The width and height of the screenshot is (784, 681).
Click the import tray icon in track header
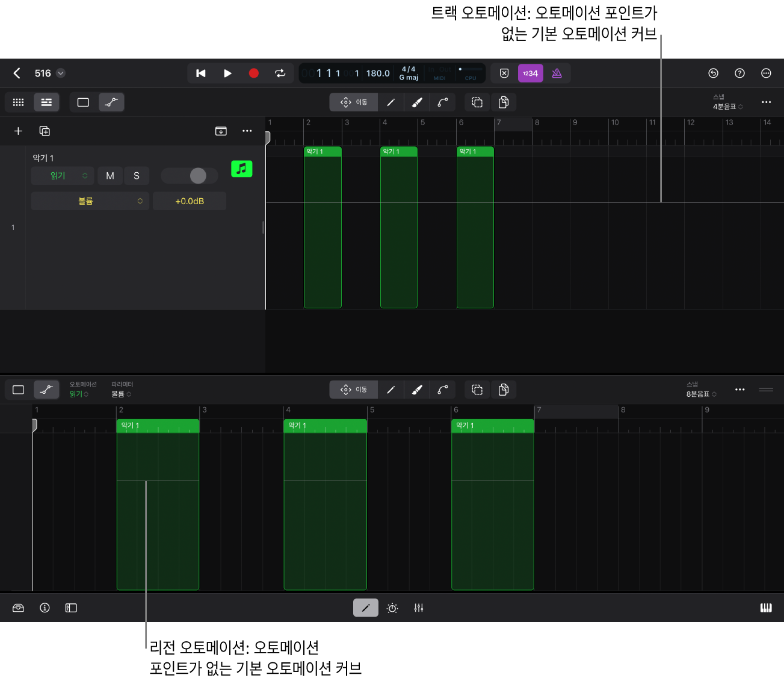pyautogui.click(x=221, y=131)
